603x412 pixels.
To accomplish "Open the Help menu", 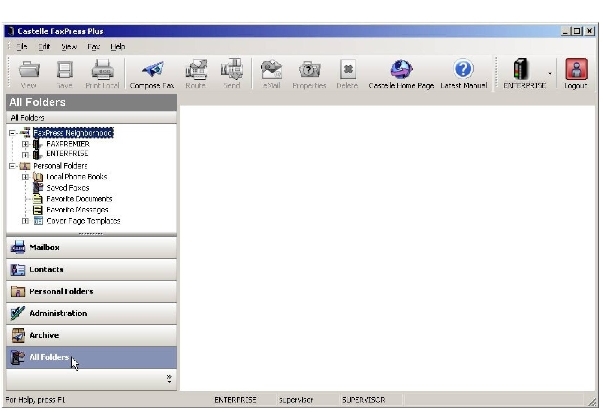I will coord(118,47).
